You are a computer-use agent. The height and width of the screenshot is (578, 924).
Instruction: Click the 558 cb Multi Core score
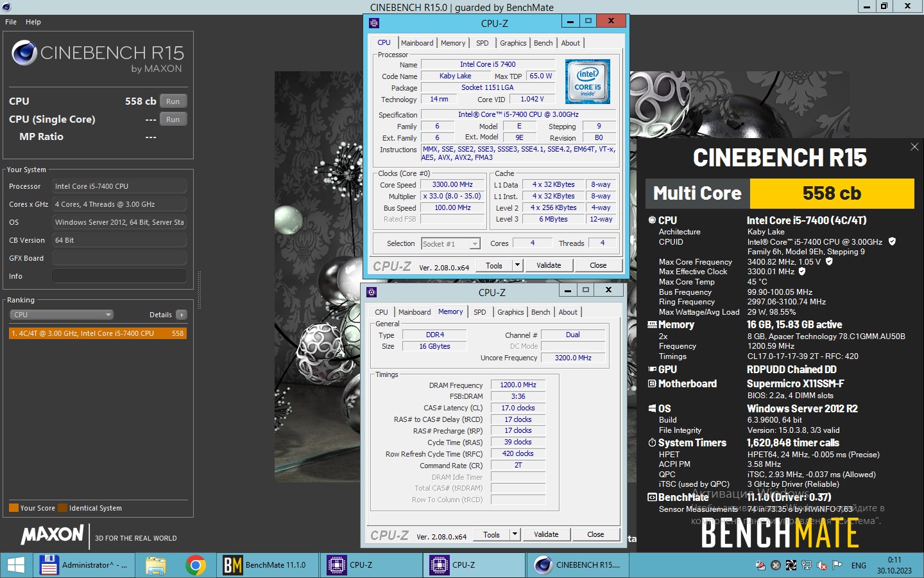coord(832,193)
